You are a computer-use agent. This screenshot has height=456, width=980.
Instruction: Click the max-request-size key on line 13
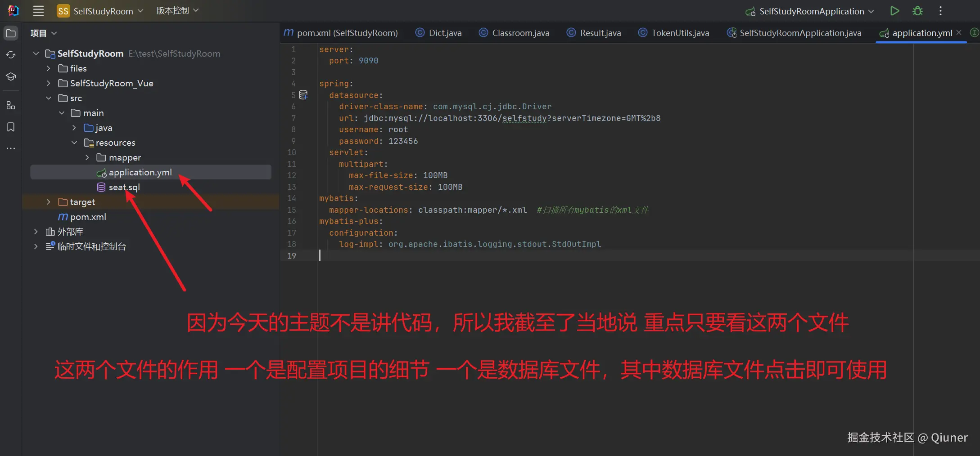point(388,187)
